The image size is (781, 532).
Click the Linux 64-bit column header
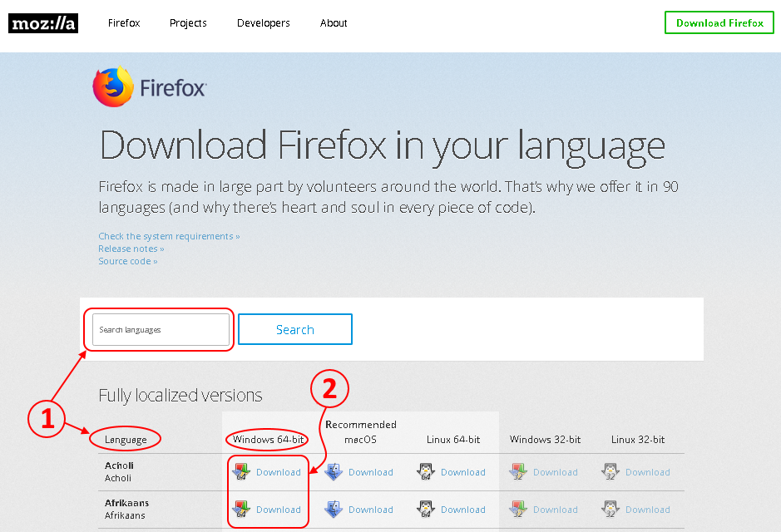[x=453, y=440]
